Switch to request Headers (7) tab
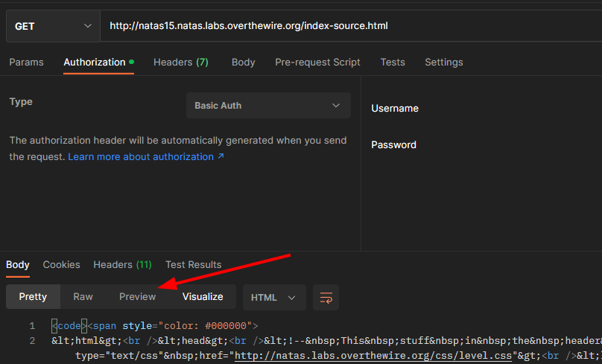 (180, 63)
